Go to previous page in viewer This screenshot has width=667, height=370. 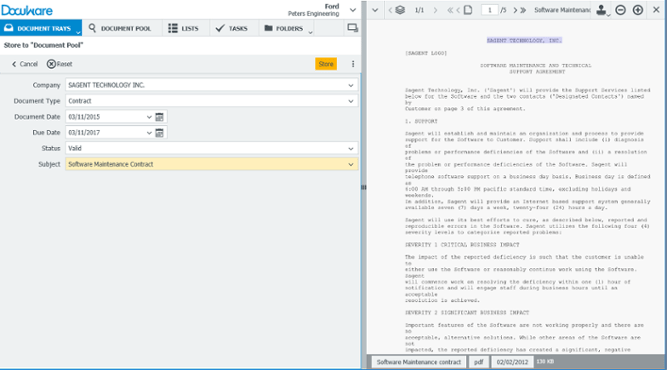pyautogui.click(x=458, y=10)
